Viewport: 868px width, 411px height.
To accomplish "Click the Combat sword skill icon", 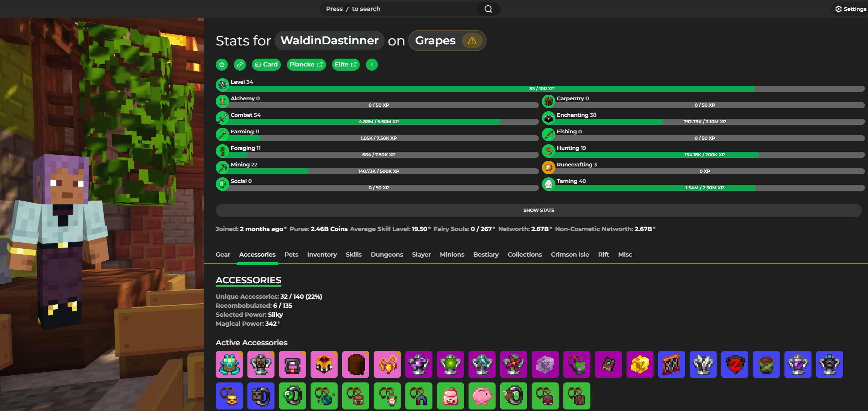I will pos(222,118).
